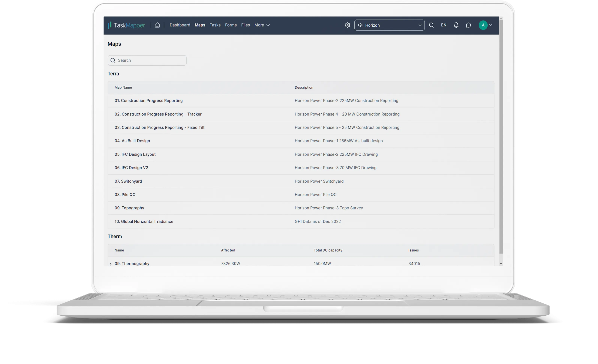Image resolution: width=598 pixels, height=364 pixels.
Task: Open the account menu chevron
Action: point(491,25)
